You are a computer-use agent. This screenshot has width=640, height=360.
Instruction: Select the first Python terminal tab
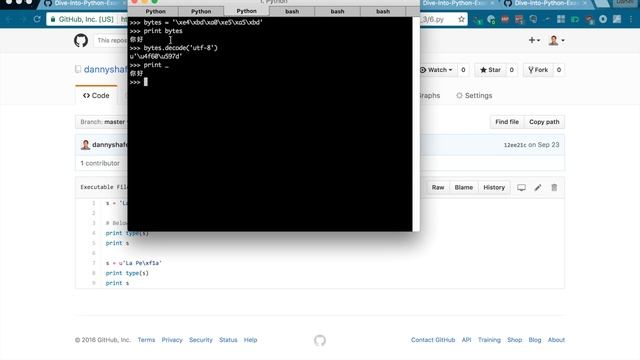pos(156,11)
